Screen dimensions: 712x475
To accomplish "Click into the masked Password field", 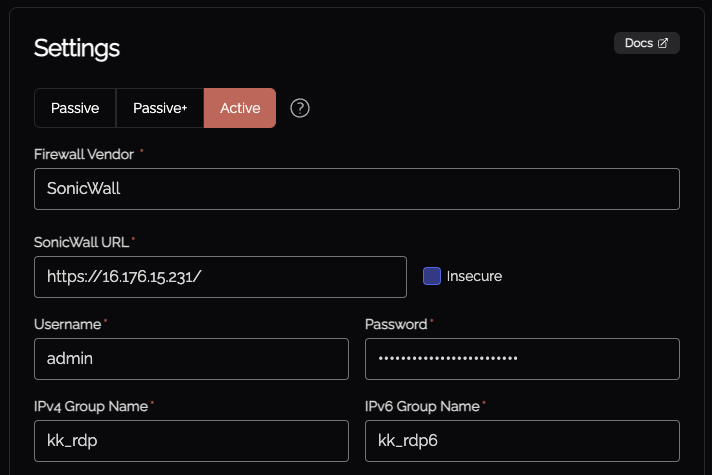I will [x=522, y=359].
